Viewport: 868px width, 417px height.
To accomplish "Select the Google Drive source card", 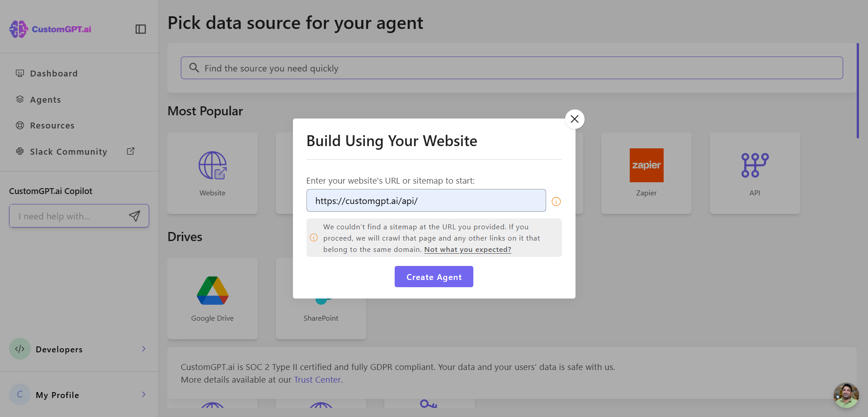I will (212, 299).
